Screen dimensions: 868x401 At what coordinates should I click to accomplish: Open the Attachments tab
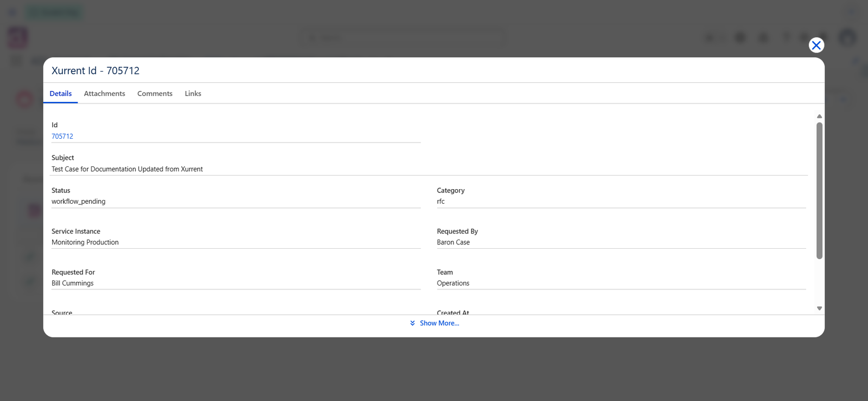(x=105, y=94)
